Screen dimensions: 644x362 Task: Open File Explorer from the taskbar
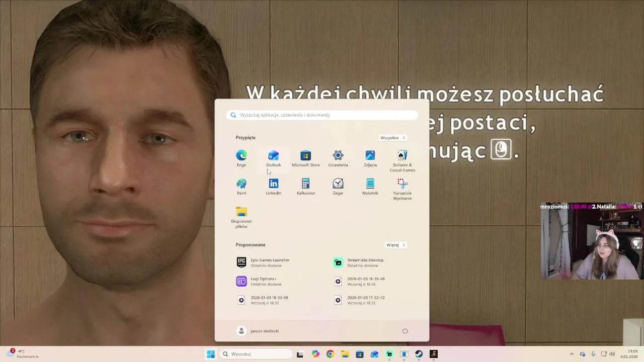[x=345, y=354]
